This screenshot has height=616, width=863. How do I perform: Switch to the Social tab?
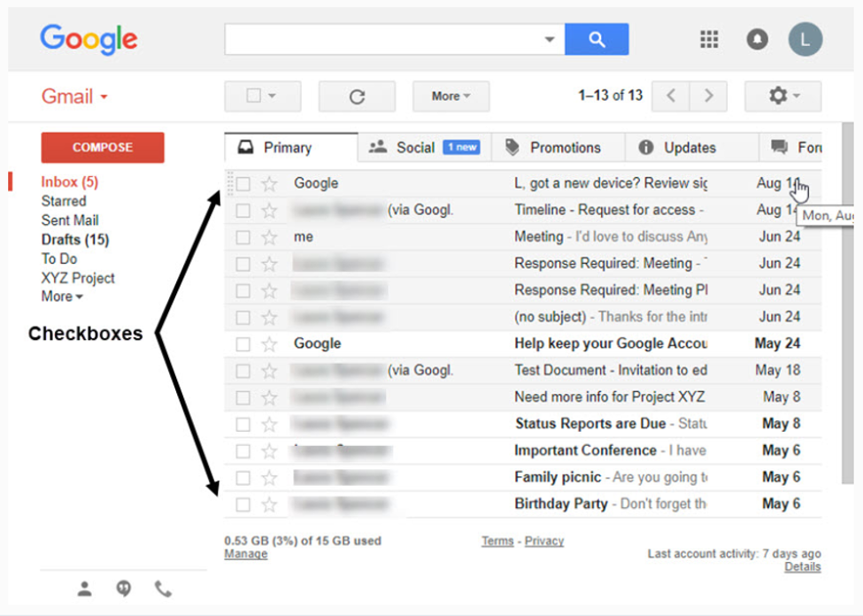[x=415, y=147]
